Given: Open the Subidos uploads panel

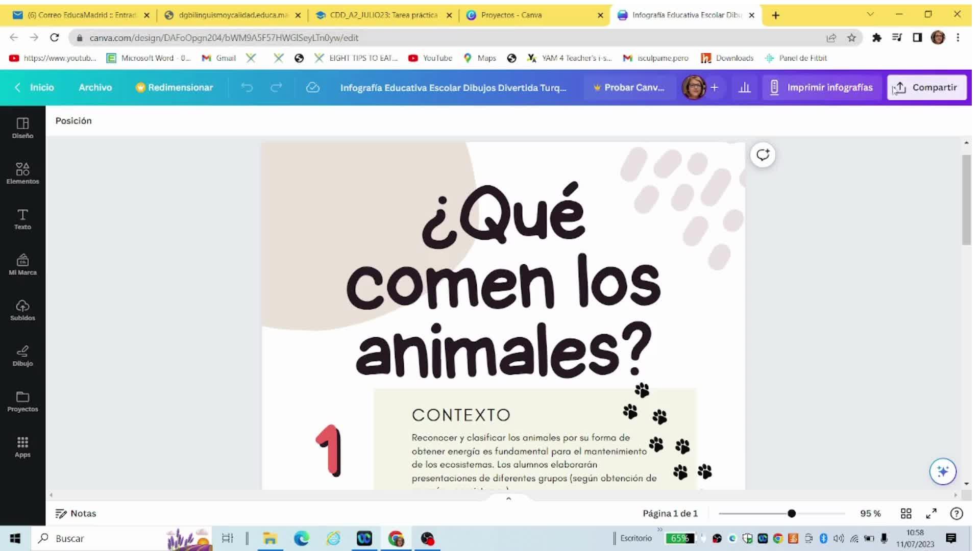Looking at the screenshot, I should 22,310.
